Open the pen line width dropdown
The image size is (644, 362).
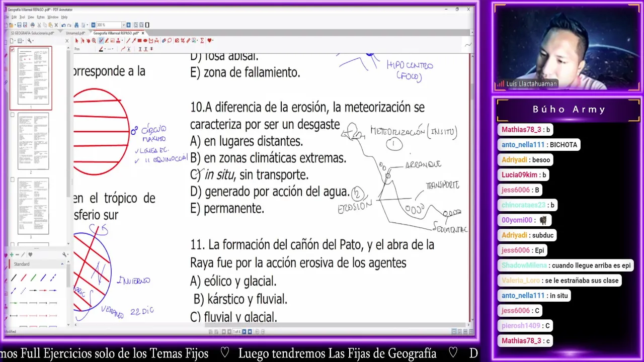click(113, 49)
